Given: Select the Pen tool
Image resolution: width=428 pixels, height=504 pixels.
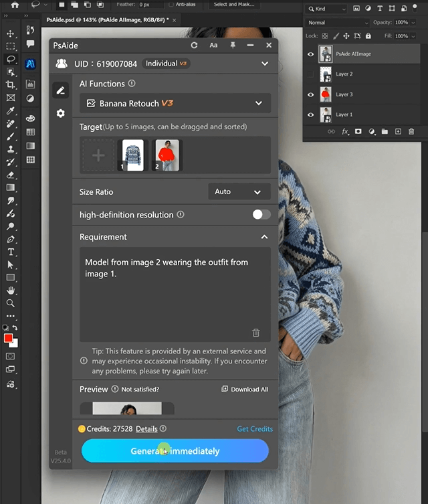Looking at the screenshot, I should click(10, 240).
